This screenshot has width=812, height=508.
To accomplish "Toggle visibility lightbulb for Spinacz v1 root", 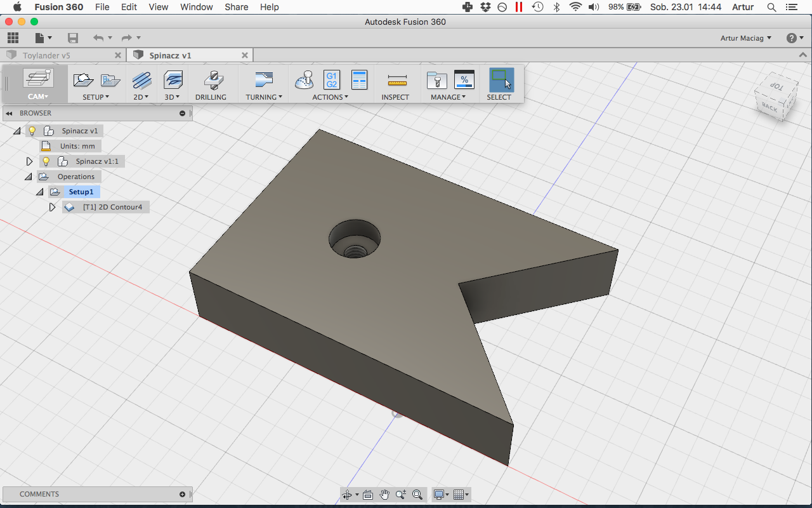I will (32, 131).
